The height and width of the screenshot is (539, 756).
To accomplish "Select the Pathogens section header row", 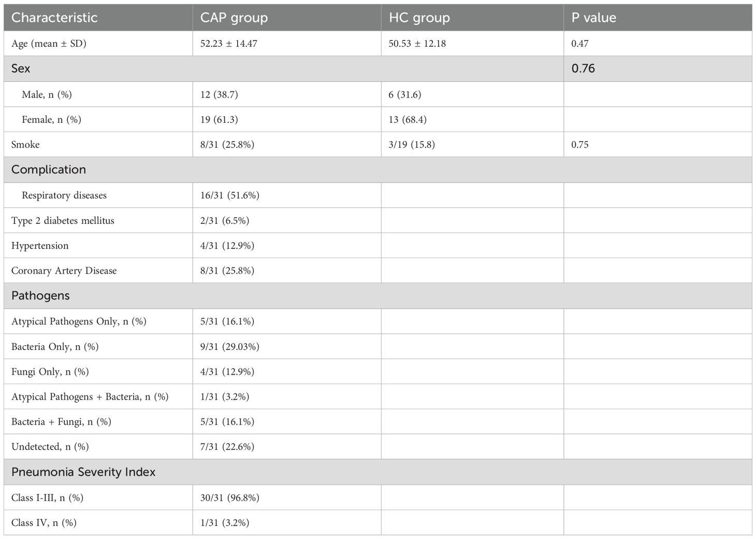I will click(x=40, y=295).
